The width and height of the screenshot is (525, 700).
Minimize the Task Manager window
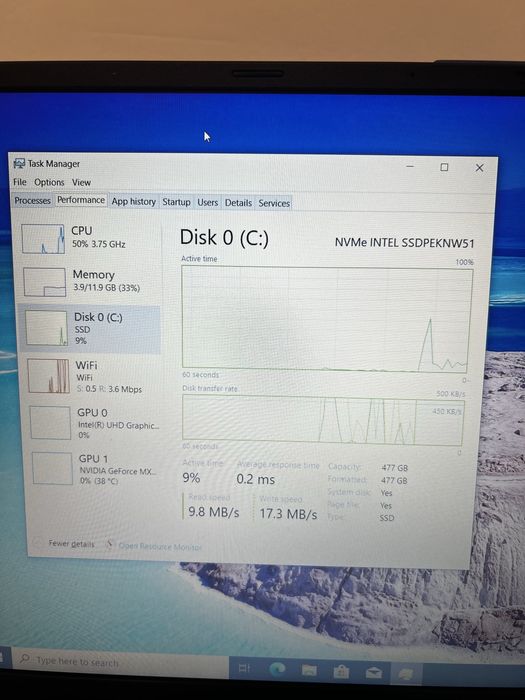click(410, 167)
